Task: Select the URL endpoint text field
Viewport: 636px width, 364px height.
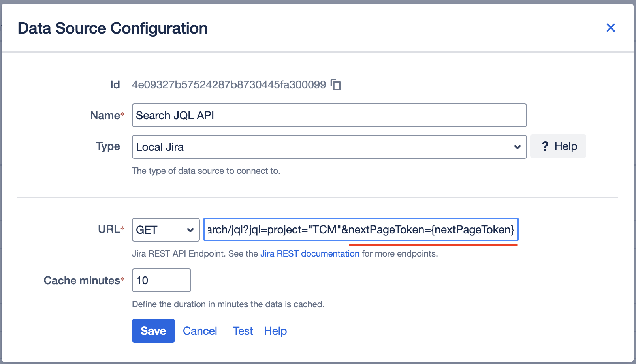Action: [x=361, y=229]
